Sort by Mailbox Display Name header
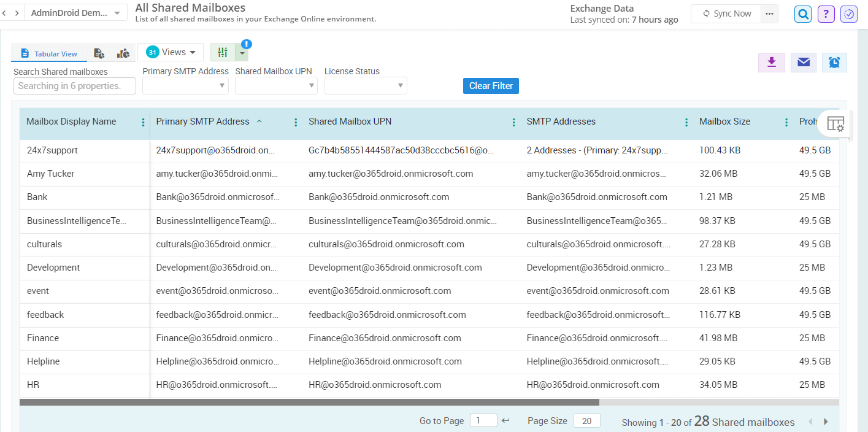 click(71, 121)
